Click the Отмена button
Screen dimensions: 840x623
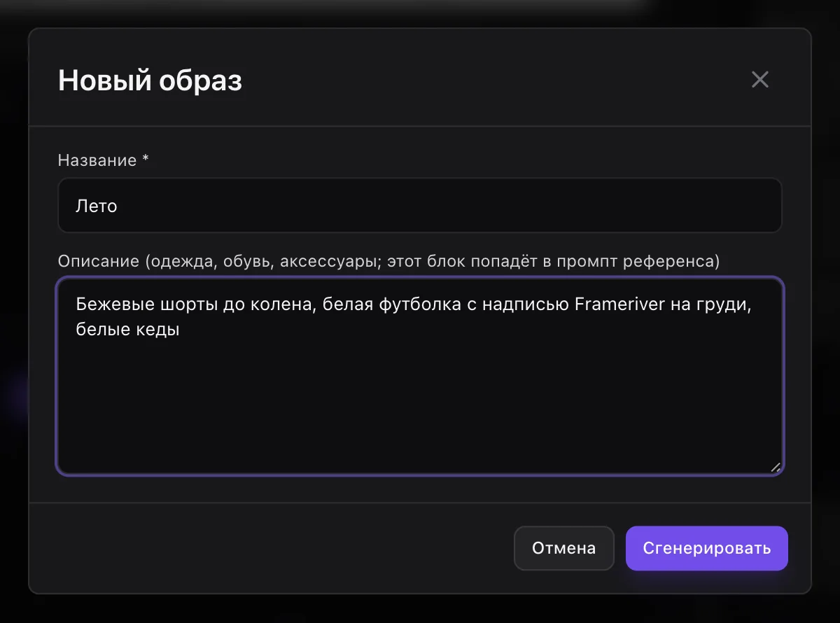[563, 548]
